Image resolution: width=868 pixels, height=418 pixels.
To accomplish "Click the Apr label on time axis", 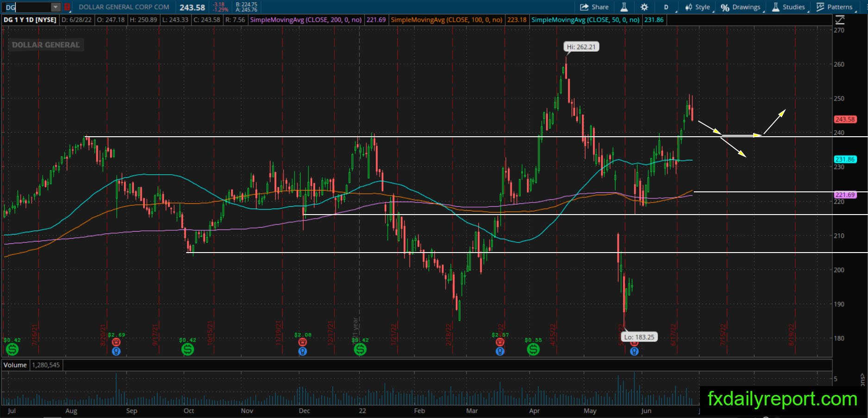I will pyautogui.click(x=534, y=411).
